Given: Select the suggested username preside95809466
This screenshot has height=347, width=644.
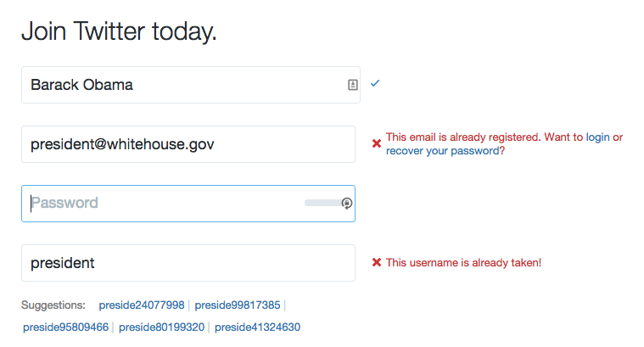Looking at the screenshot, I should [x=65, y=327].
